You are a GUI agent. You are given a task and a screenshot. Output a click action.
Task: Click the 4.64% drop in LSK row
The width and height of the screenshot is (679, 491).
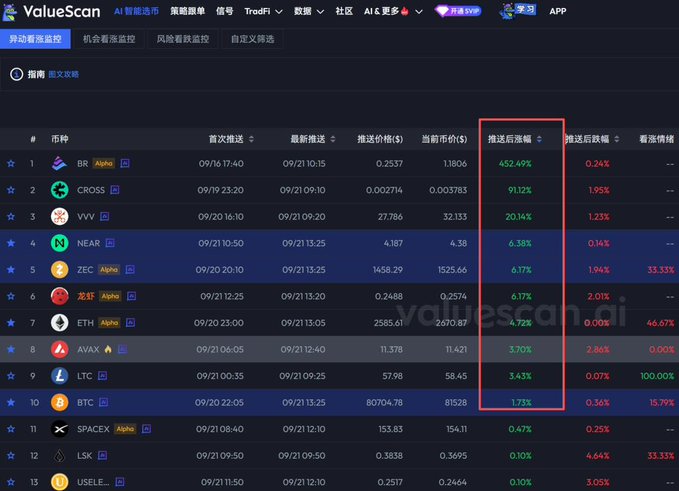coord(598,455)
